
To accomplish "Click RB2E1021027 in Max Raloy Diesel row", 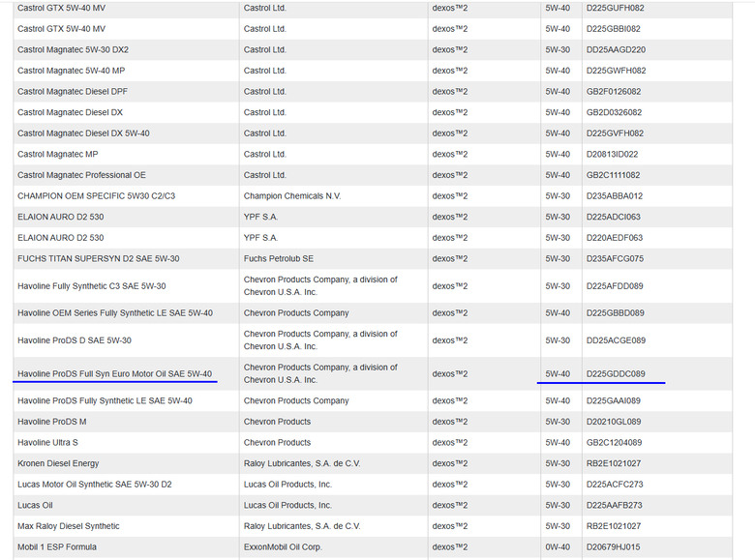I will 614,526.
